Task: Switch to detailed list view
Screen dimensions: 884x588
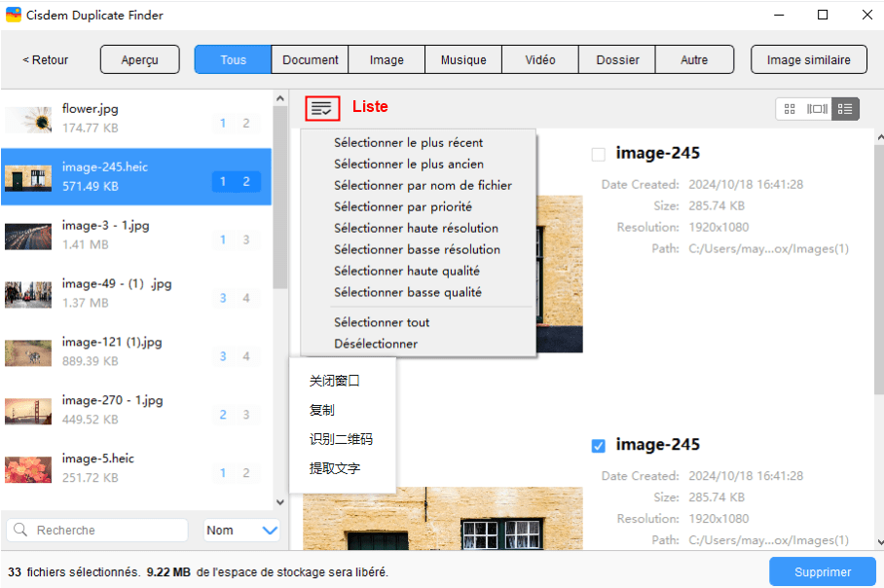Action: pyautogui.click(x=845, y=109)
